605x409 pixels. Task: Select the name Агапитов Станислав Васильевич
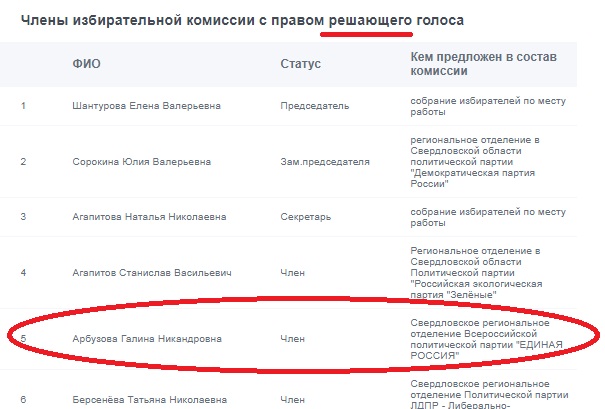(153, 271)
